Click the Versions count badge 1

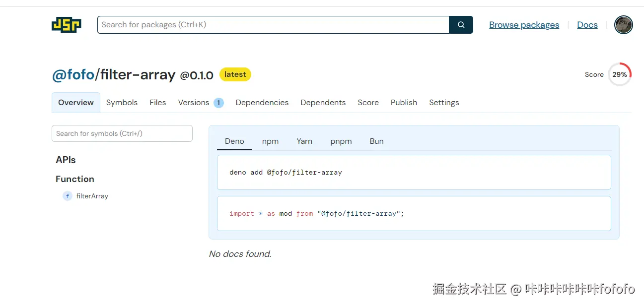click(x=218, y=103)
